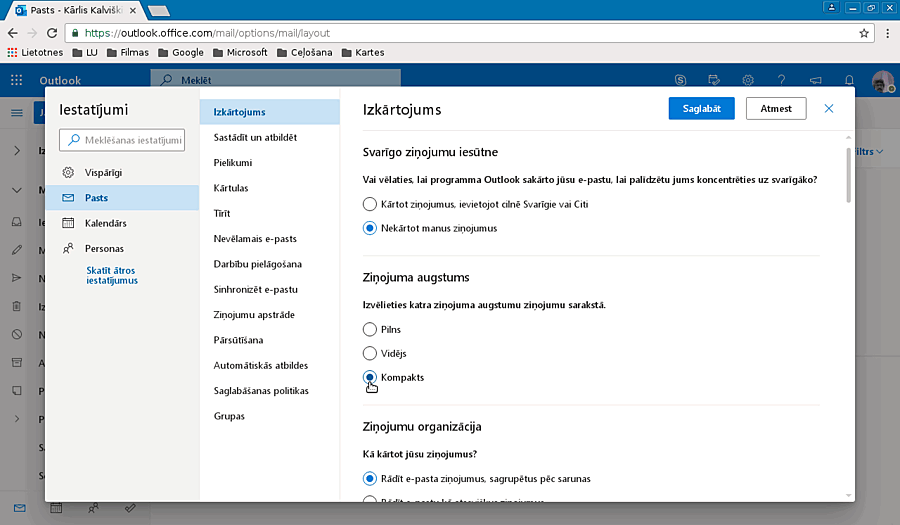Bookmark this page with star icon
900x525 pixels.
pos(864,33)
